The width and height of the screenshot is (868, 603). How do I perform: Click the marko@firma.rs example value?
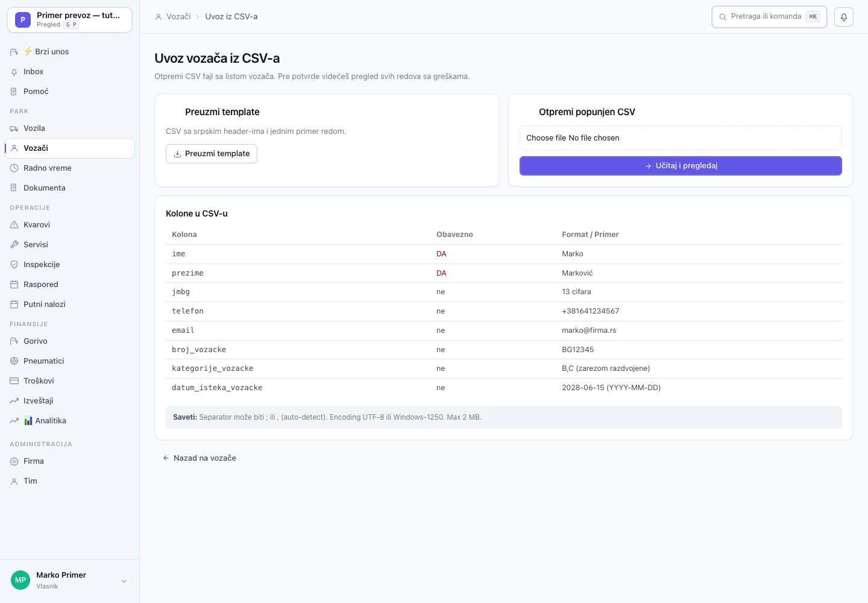(x=589, y=330)
